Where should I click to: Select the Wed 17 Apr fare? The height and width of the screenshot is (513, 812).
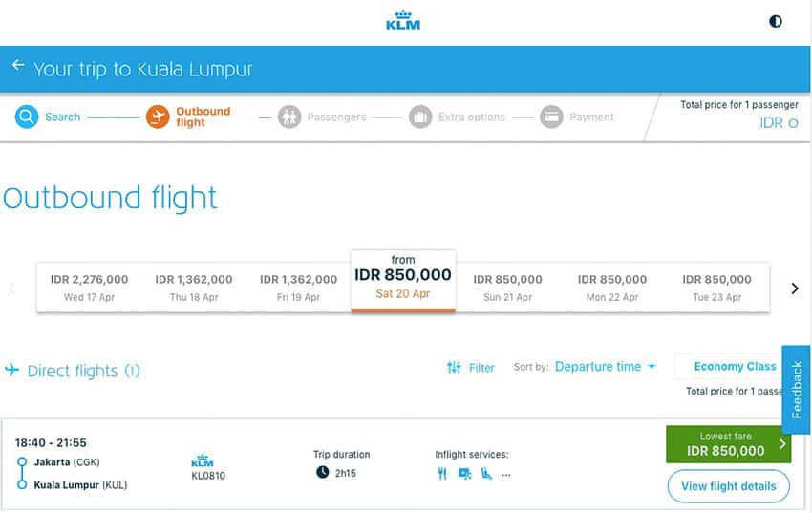pyautogui.click(x=89, y=288)
